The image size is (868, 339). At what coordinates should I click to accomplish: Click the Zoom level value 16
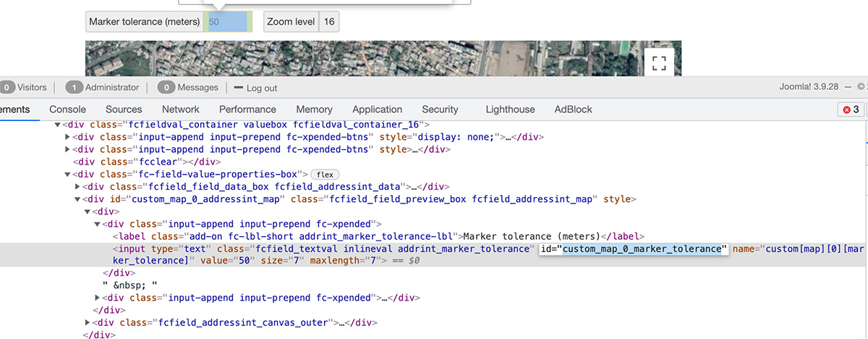(x=329, y=22)
